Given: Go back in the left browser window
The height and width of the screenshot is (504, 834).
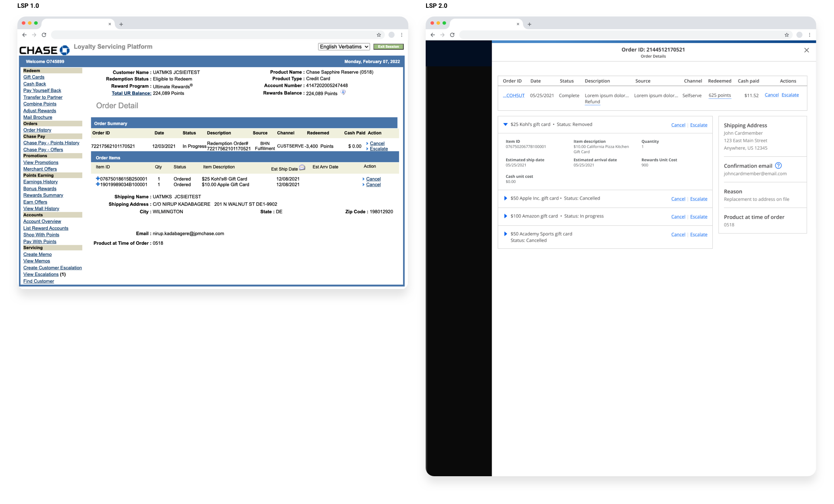Looking at the screenshot, I should coord(24,35).
